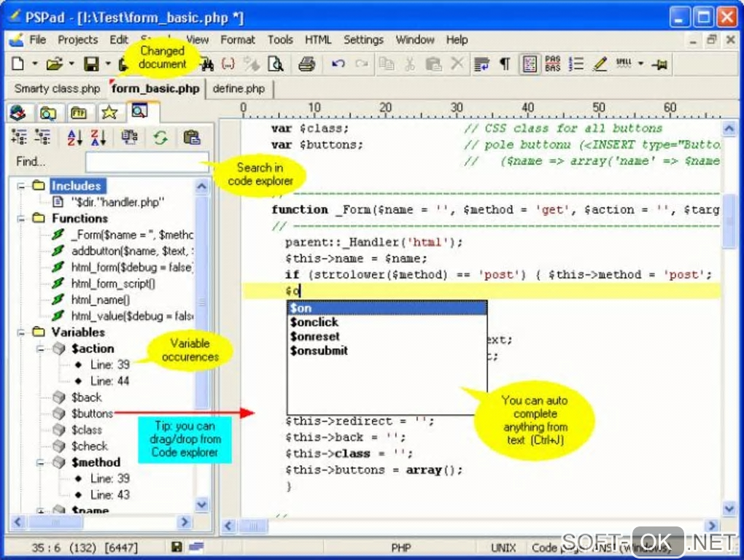Open the spell check dropdown arrow

click(x=640, y=63)
